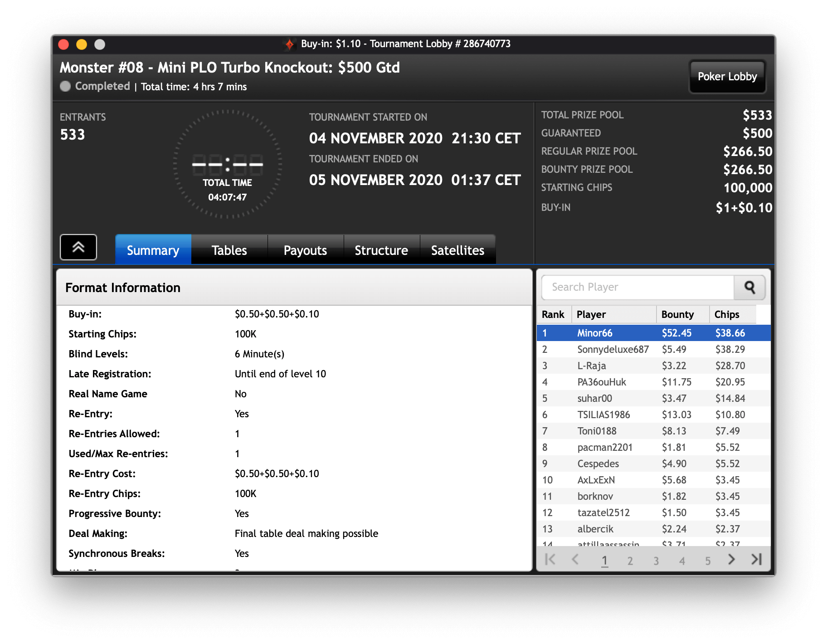Sort the list by Rank column

pyautogui.click(x=553, y=315)
